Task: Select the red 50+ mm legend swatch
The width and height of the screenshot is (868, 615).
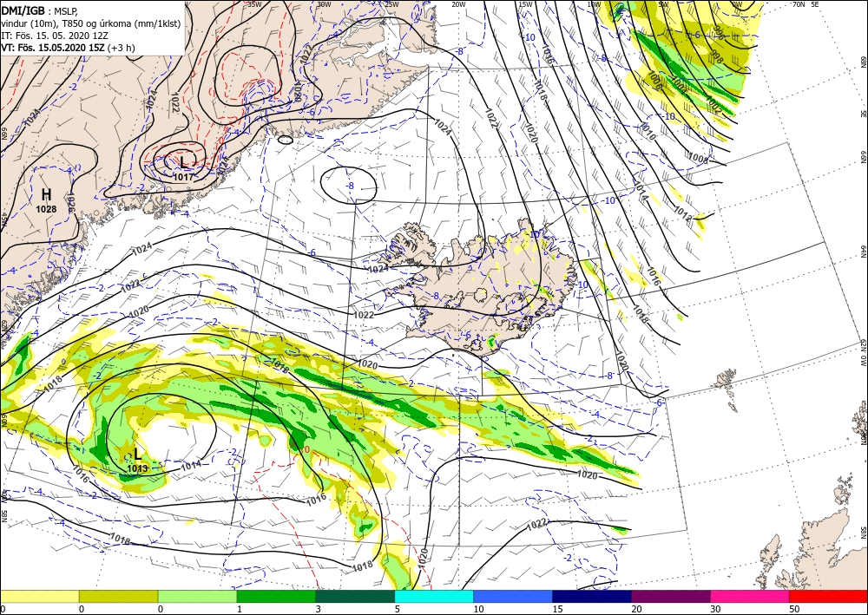Action: 828,596
